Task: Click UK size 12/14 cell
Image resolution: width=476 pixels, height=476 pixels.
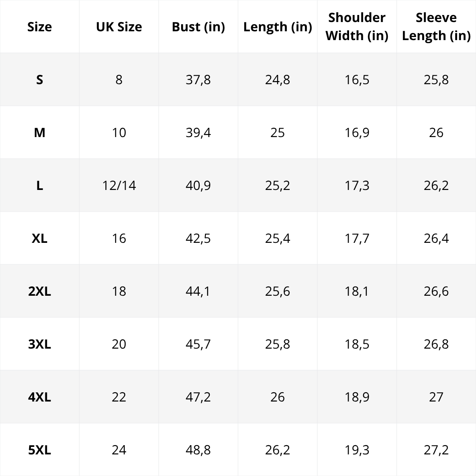Action: 119,186
